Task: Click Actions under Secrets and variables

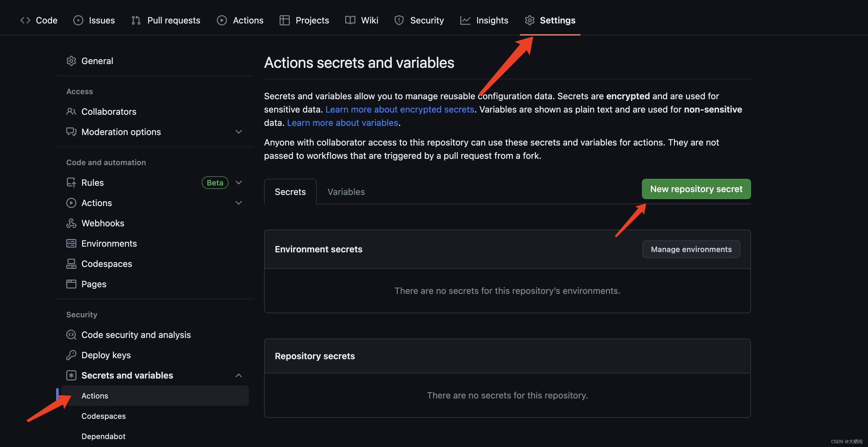Action: (x=94, y=395)
